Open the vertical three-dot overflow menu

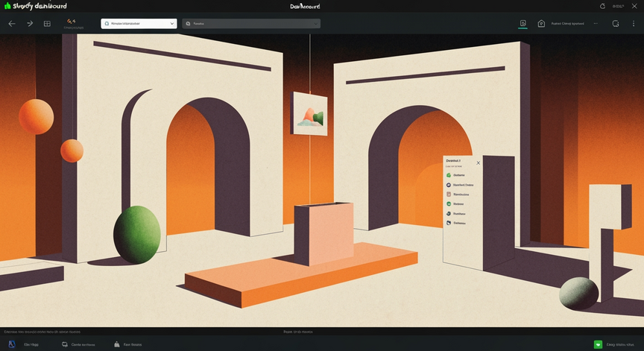pyautogui.click(x=634, y=24)
